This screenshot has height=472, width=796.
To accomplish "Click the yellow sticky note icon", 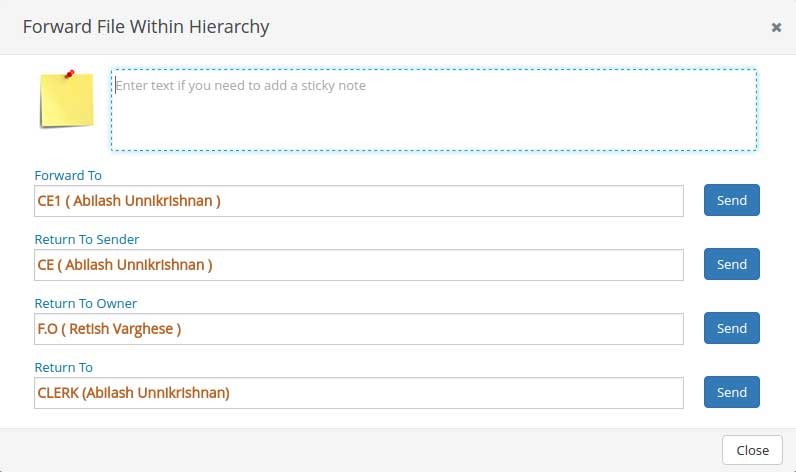I will click(66, 100).
